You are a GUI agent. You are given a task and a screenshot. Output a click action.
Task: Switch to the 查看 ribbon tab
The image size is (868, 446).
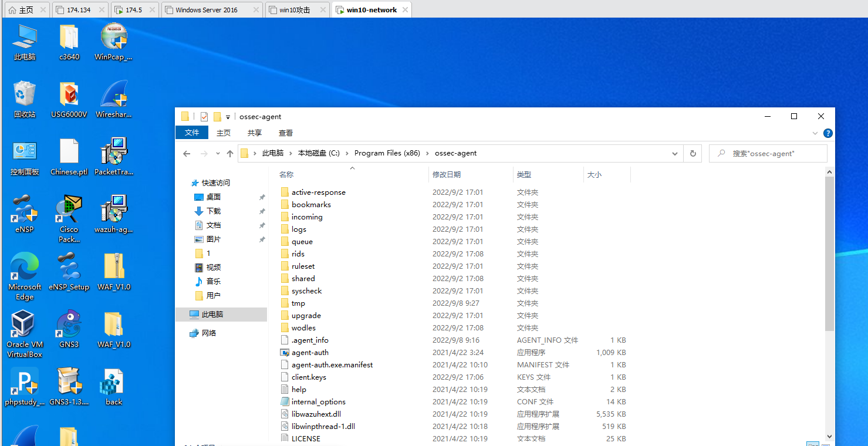click(x=285, y=133)
